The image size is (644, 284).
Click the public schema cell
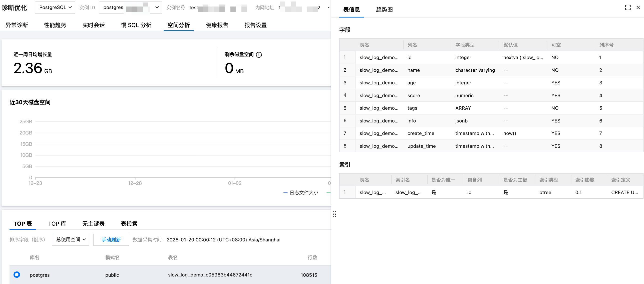[x=112, y=275]
